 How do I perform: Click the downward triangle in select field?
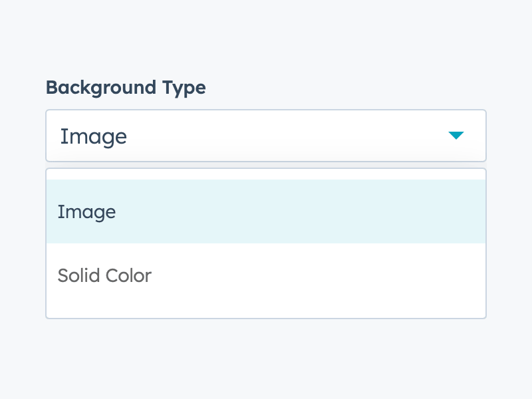pyautogui.click(x=456, y=136)
